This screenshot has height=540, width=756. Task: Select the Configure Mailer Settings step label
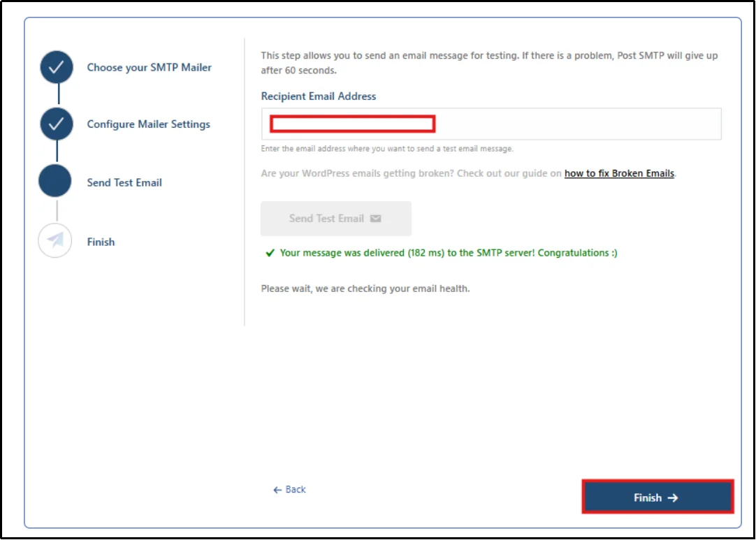pos(149,124)
